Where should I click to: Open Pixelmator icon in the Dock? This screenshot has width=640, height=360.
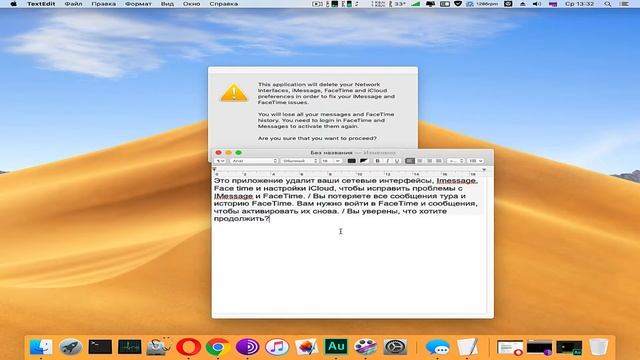[307, 347]
